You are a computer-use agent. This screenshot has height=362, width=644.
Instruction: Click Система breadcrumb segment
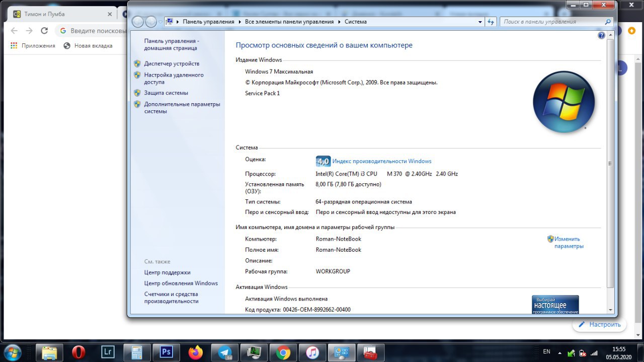coord(356,22)
